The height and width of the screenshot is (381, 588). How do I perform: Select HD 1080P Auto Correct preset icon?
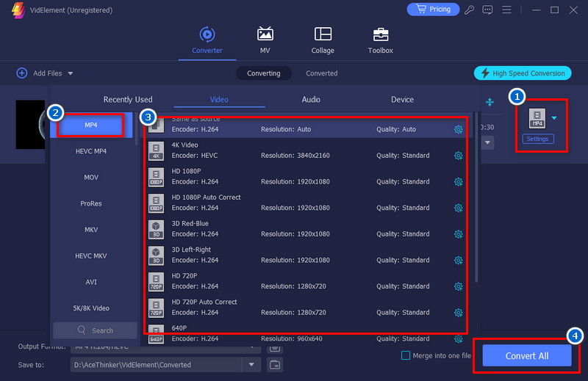coord(156,203)
